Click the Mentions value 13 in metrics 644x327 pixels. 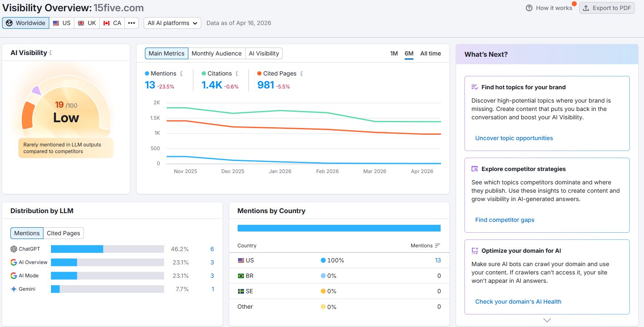[x=150, y=85]
